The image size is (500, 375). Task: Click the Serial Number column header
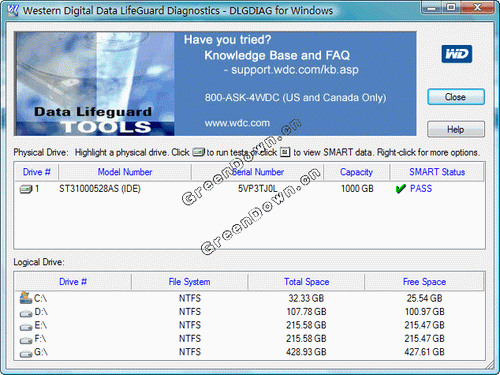258,172
